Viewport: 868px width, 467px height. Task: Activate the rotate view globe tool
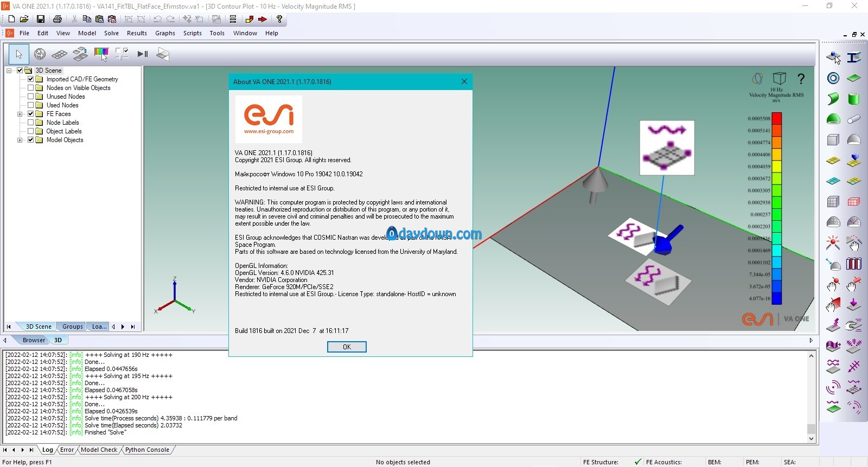point(40,54)
